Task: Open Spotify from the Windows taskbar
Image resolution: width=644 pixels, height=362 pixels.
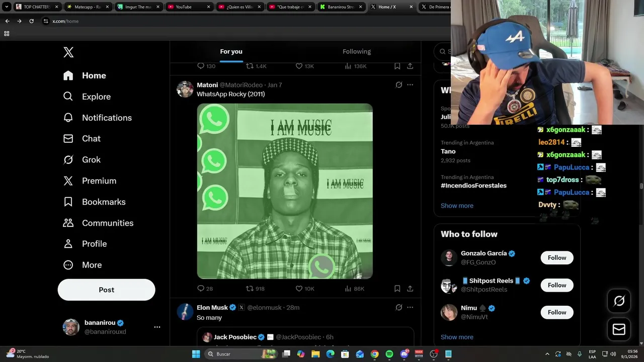Action: [x=389, y=354]
